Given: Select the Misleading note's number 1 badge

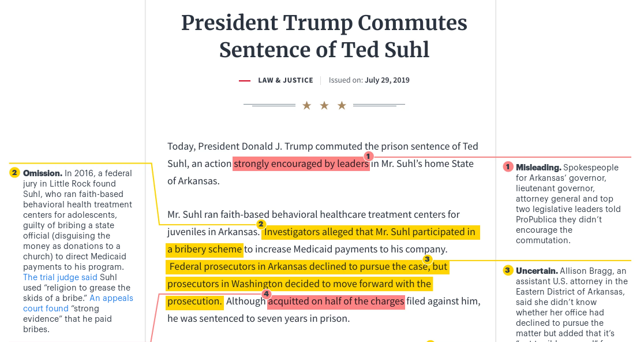Looking at the screenshot, I should tap(508, 167).
